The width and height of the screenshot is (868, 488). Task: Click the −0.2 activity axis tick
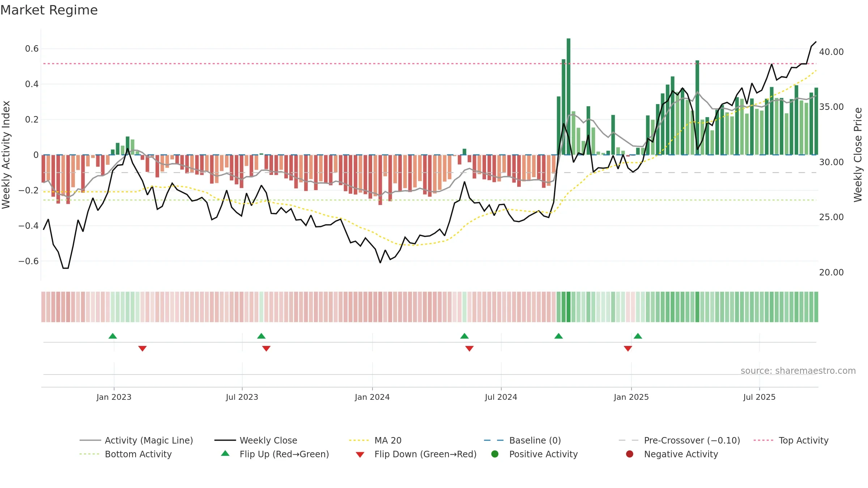29,190
